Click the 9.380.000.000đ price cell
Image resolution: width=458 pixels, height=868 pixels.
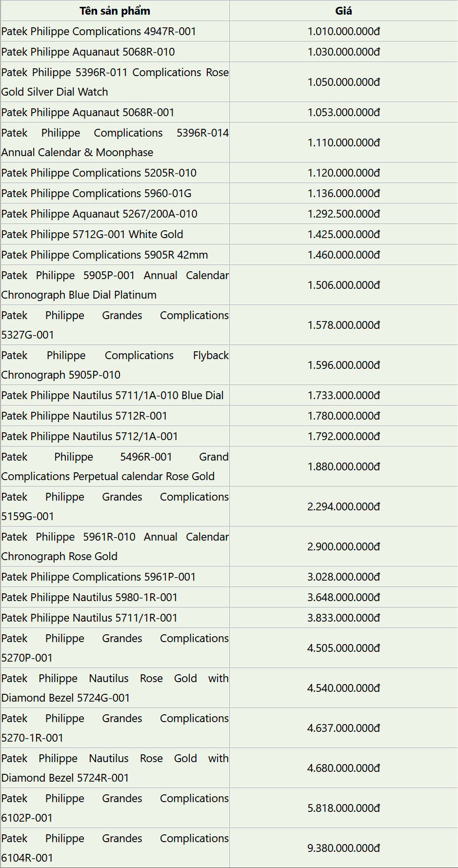tap(343, 848)
